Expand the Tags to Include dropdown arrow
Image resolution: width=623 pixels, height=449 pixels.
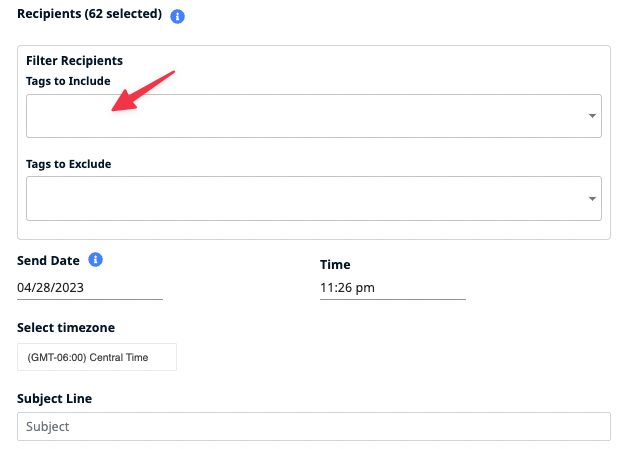[x=592, y=116]
